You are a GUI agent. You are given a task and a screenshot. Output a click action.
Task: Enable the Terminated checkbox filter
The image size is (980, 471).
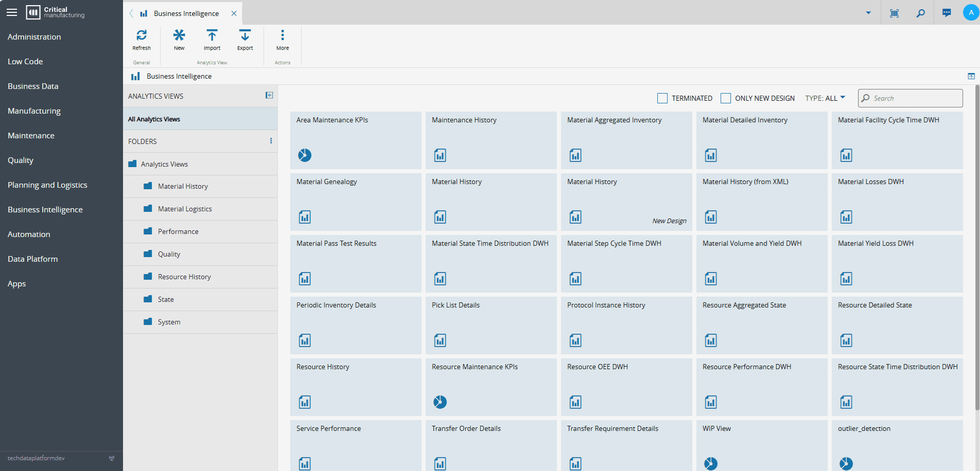[662, 98]
